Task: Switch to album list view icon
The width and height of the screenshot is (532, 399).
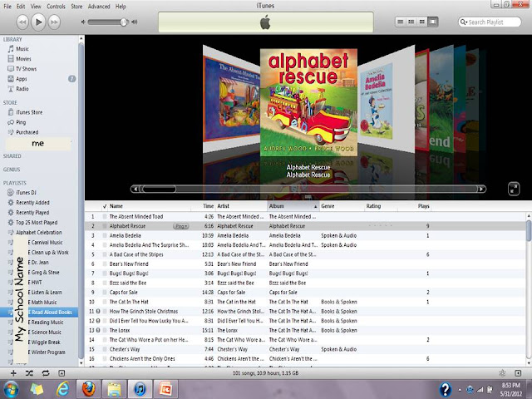Action: (x=411, y=22)
